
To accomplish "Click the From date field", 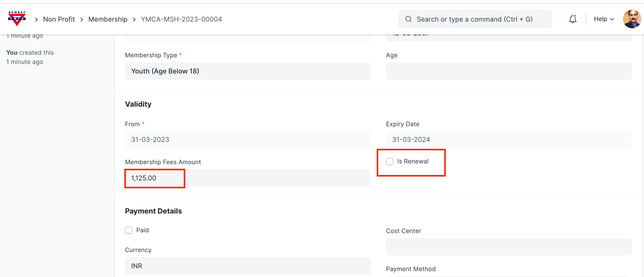I will 248,140.
